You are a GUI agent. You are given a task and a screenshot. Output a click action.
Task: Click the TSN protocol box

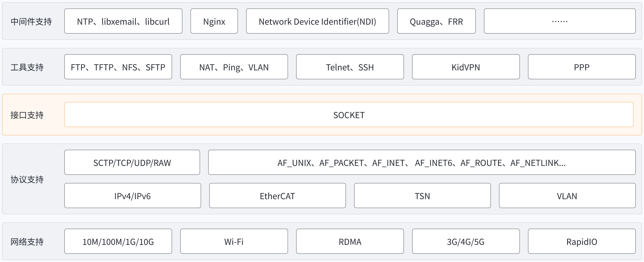422,196
